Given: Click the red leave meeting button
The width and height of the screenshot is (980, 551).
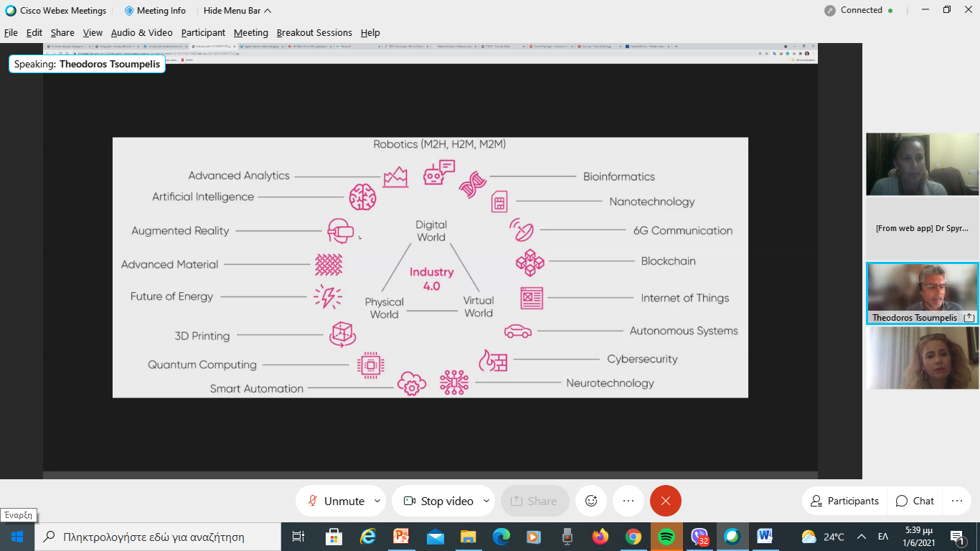Looking at the screenshot, I should 665,501.
